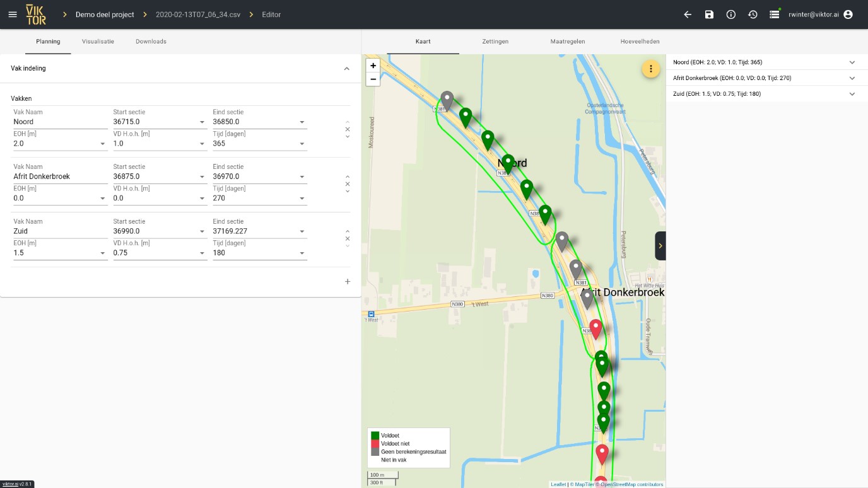Add a new vak with plus icon

point(348,282)
